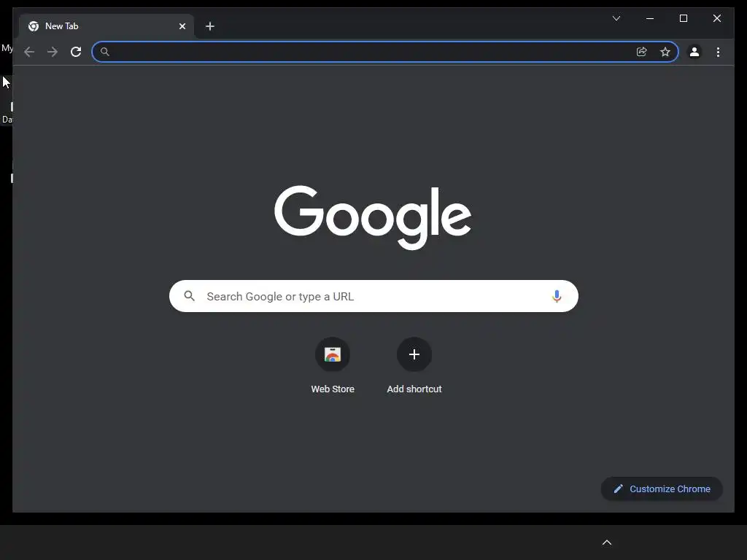Viewport: 747px width, 560px height.
Task: Click the Google logo
Action: pos(373,217)
